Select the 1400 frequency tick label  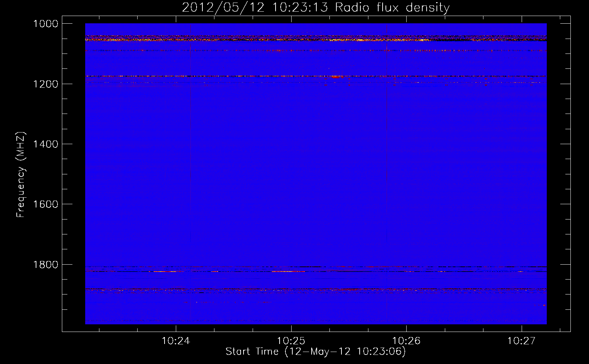coord(46,144)
